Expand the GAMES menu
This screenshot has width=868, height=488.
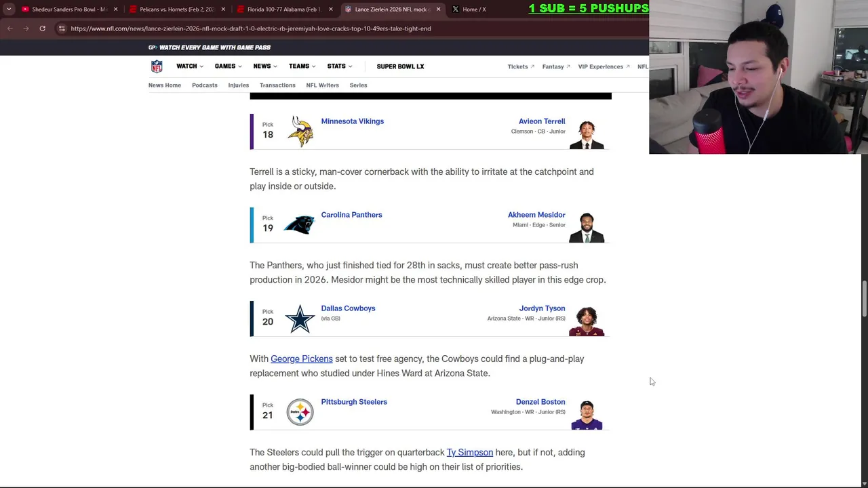229,66
